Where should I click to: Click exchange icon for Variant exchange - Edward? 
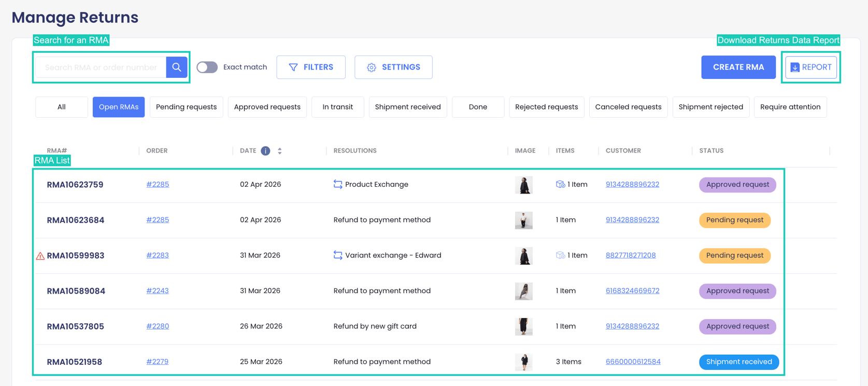[x=338, y=255]
